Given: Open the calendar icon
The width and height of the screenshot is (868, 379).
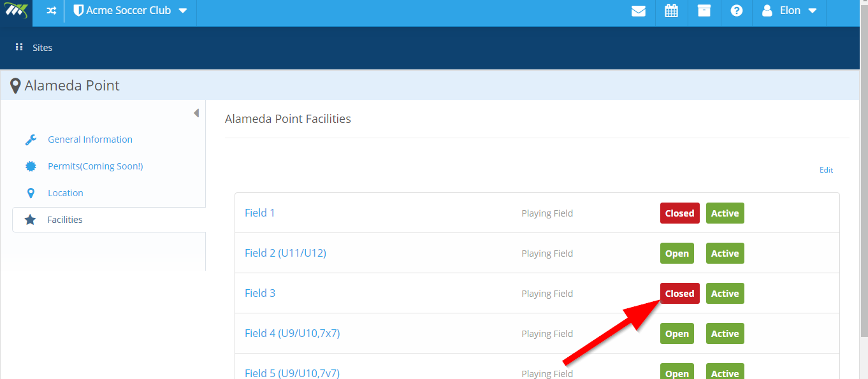Looking at the screenshot, I should click(x=671, y=11).
